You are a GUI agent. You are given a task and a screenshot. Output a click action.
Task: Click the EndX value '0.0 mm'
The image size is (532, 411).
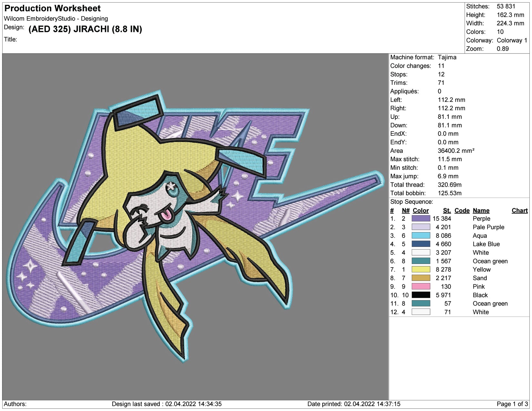point(448,134)
